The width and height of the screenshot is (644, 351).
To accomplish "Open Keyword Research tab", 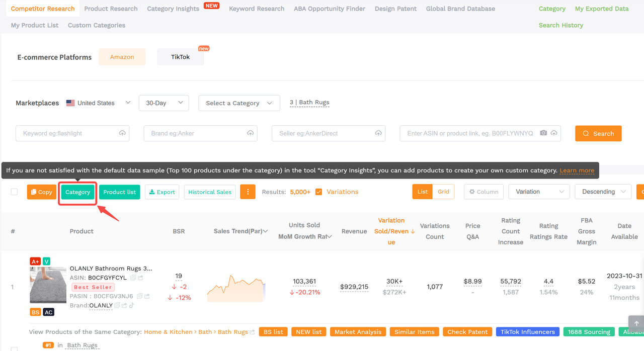I will [257, 9].
